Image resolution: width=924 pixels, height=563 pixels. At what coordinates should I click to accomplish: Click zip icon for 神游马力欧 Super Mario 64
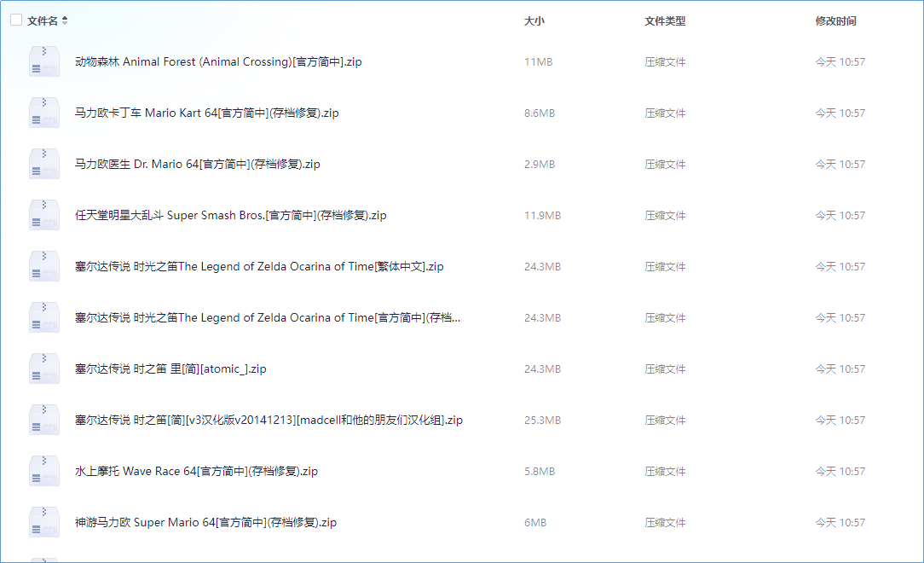point(44,523)
